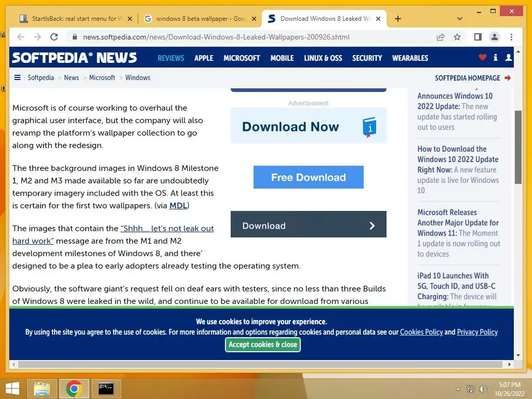Bookmark this page with star icon

457,37
